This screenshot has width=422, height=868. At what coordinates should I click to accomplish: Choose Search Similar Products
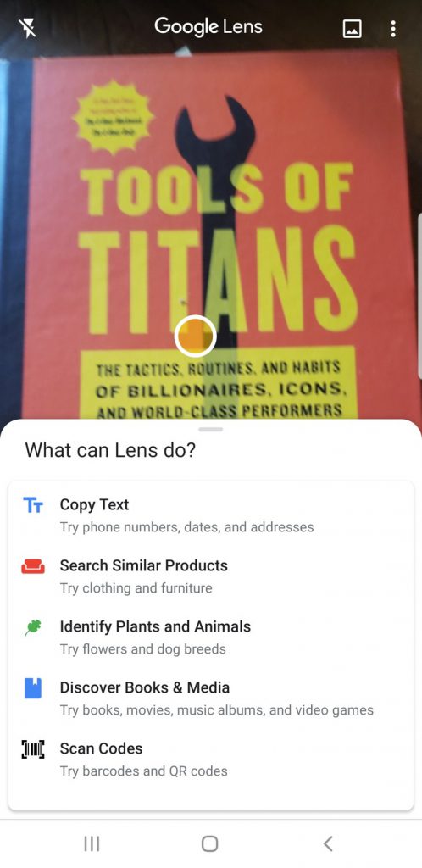click(x=211, y=576)
